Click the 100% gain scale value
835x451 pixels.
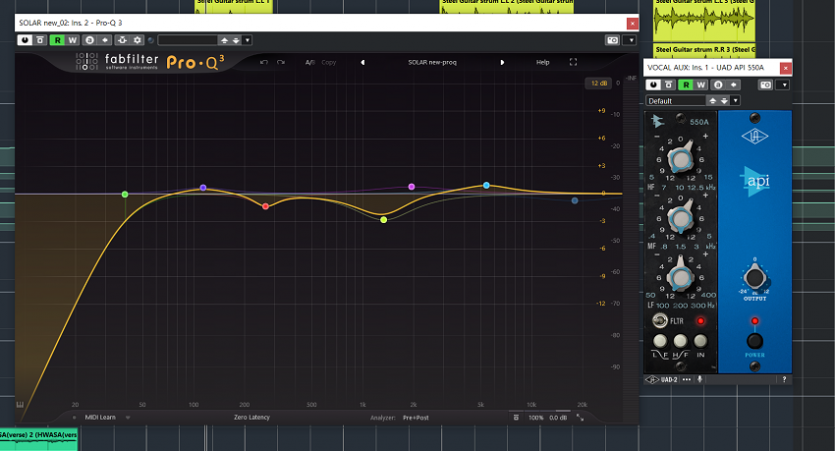pos(536,417)
